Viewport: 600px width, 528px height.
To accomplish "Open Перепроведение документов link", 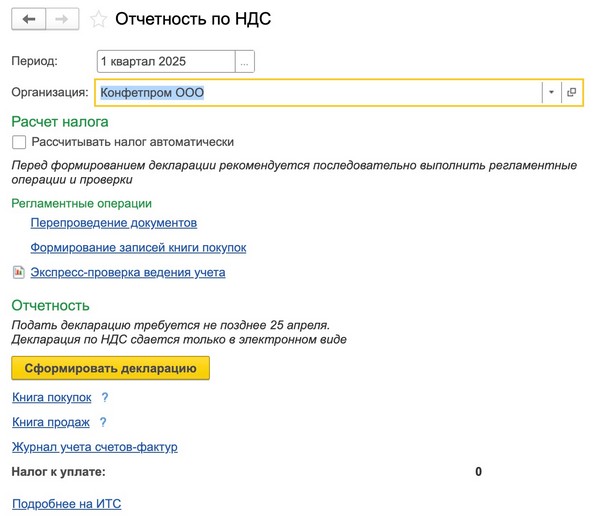I will [x=113, y=222].
